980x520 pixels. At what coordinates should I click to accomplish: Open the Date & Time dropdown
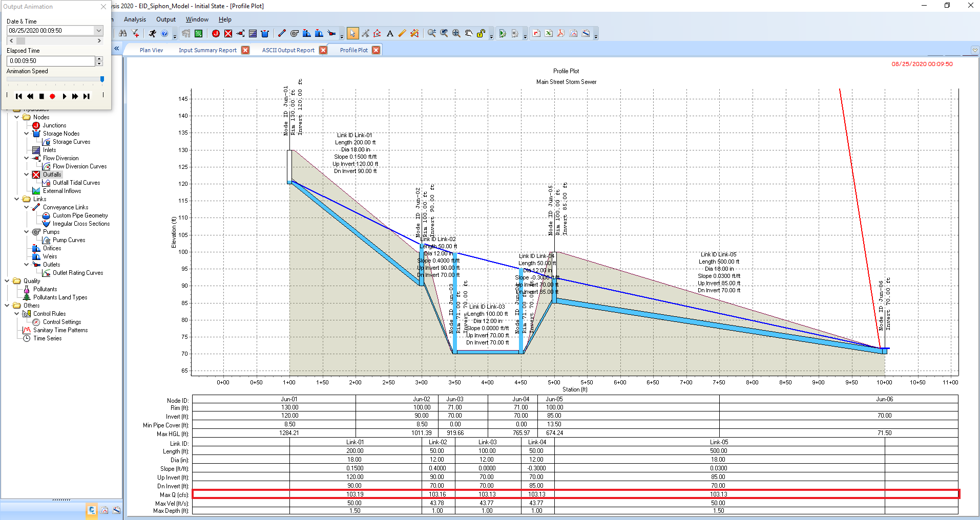[x=98, y=30]
